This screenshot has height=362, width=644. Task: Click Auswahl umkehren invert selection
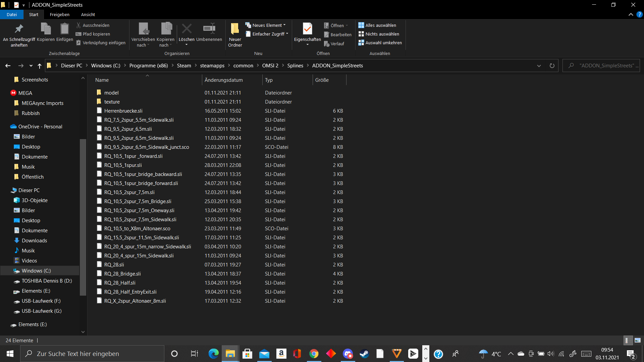point(380,43)
